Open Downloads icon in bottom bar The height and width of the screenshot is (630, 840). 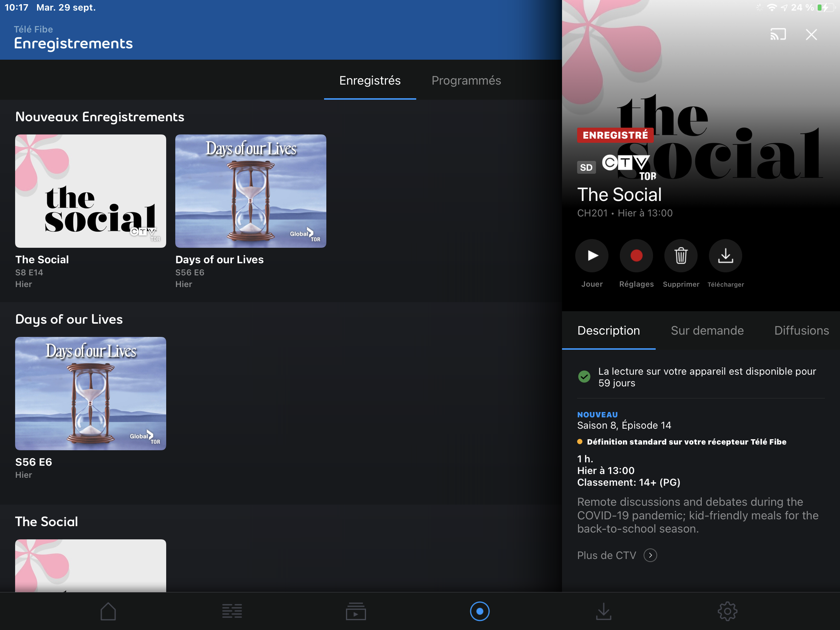(604, 611)
